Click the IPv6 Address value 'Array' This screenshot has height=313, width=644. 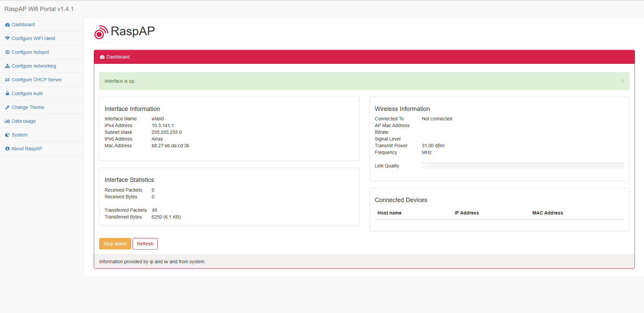coord(157,139)
